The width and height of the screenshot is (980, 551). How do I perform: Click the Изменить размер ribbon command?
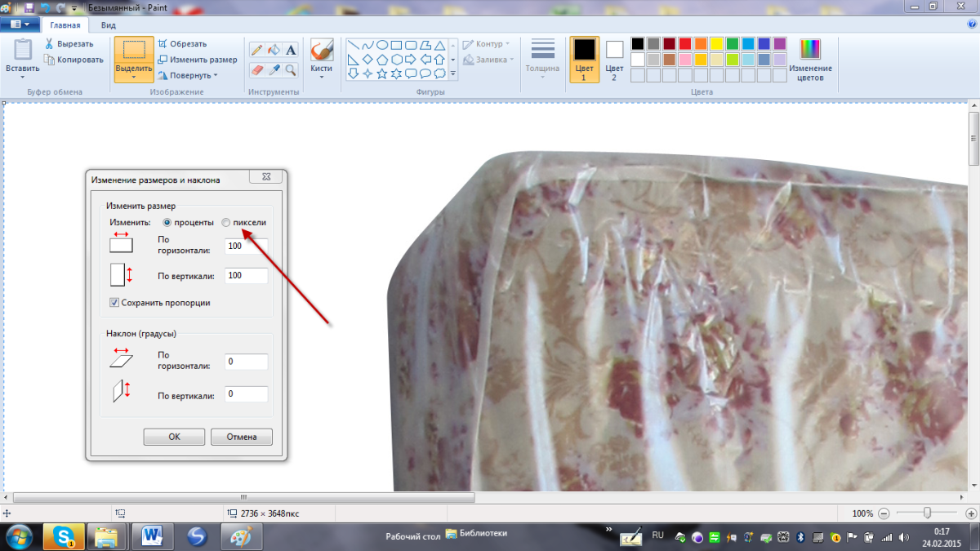[x=198, y=60]
